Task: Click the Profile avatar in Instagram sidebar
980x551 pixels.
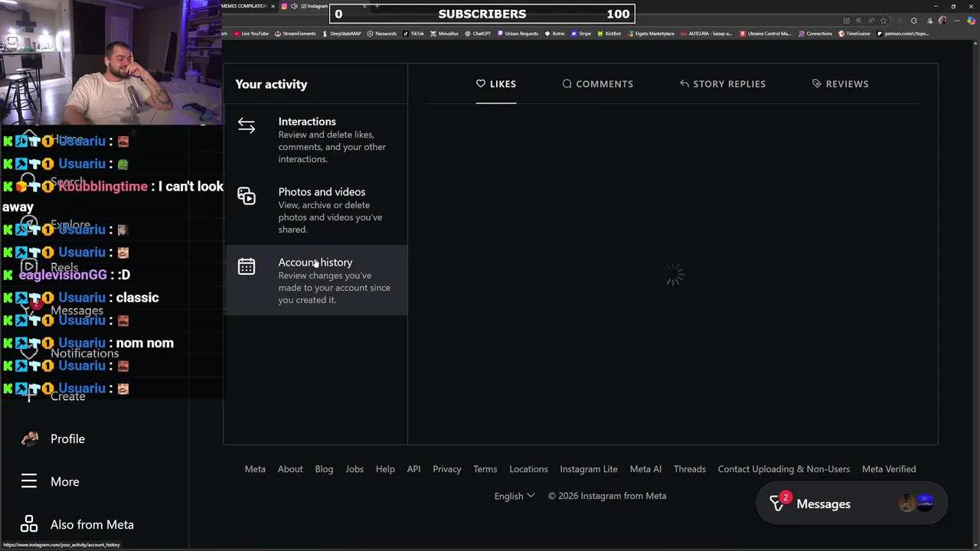Action: click(29, 439)
